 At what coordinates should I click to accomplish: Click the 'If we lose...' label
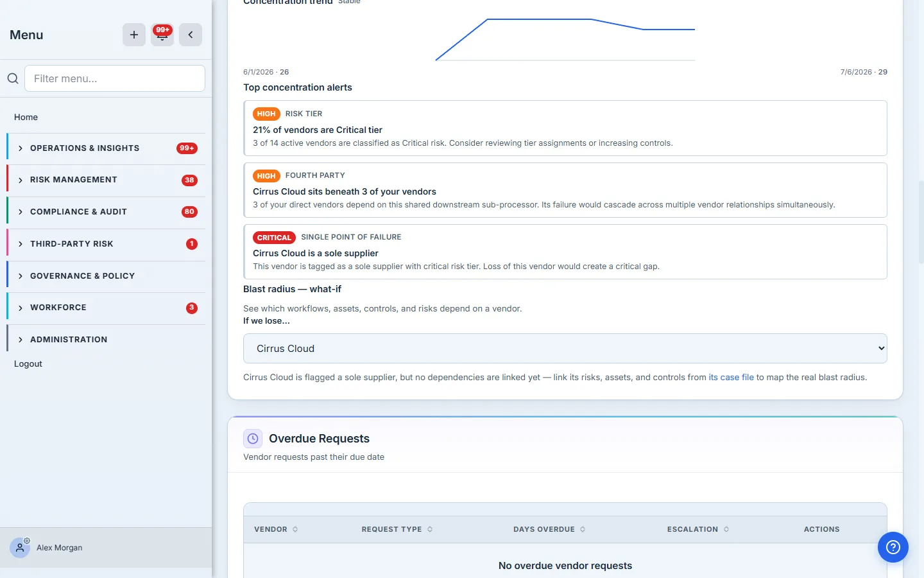point(266,321)
